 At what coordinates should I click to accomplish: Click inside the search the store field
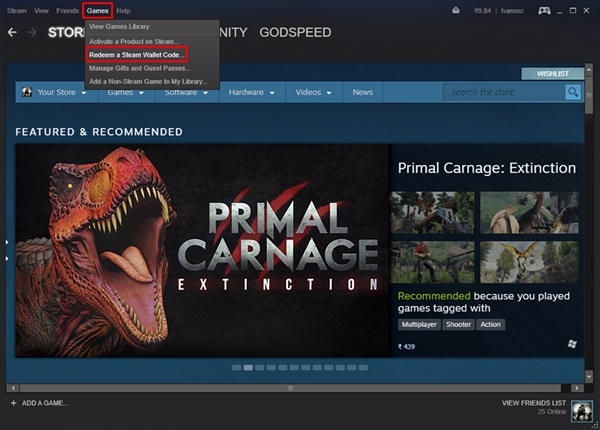point(504,92)
